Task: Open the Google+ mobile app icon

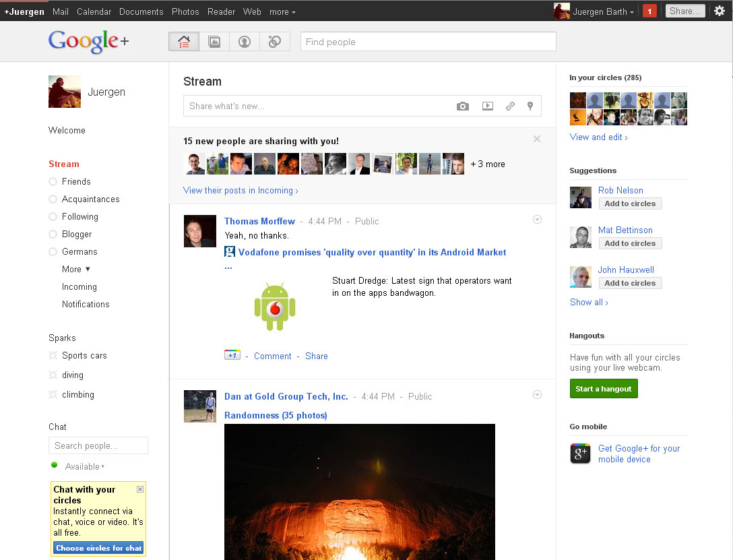Action: pos(580,454)
